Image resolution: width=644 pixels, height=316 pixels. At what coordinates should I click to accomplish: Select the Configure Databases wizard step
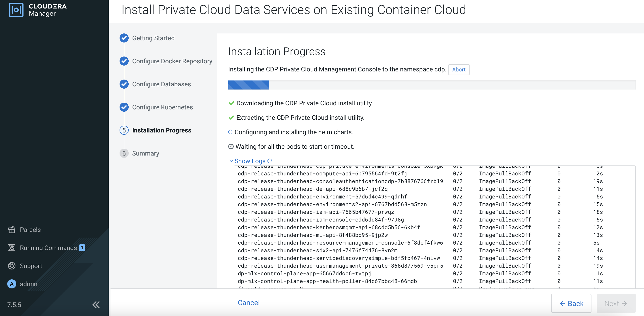pyautogui.click(x=161, y=84)
